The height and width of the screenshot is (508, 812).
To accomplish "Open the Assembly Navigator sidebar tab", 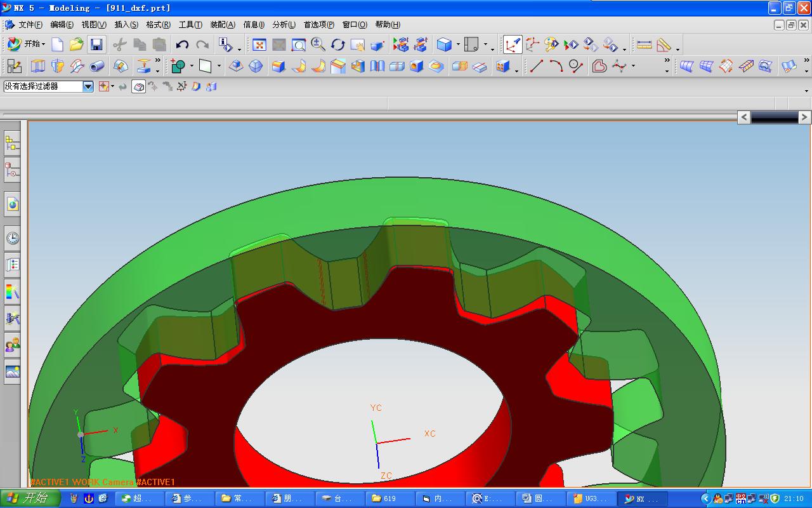I will [x=12, y=144].
